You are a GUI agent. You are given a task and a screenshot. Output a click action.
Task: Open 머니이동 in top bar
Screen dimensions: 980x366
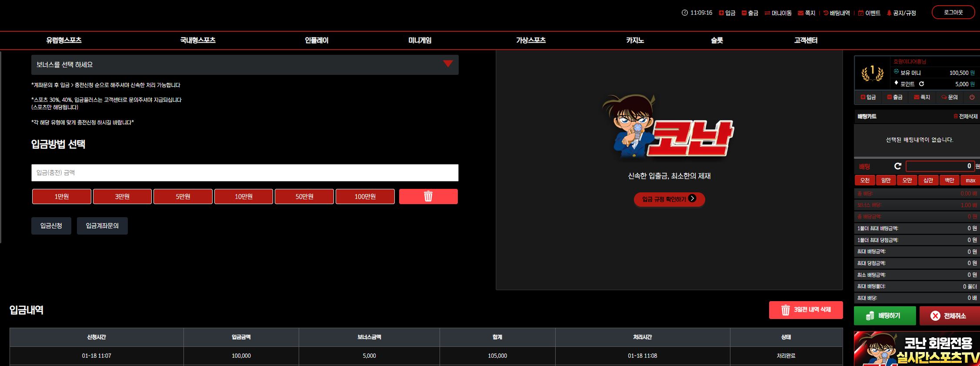(778, 13)
